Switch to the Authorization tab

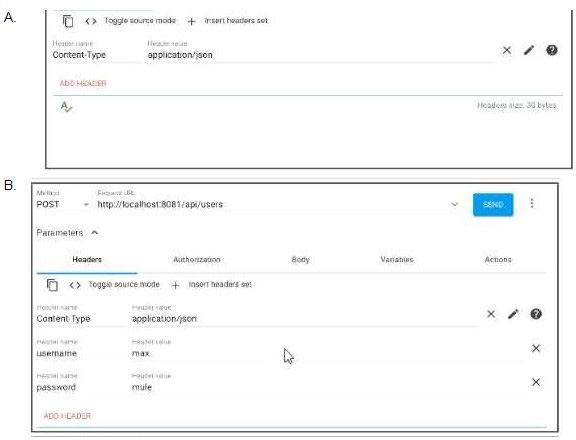pos(197,260)
